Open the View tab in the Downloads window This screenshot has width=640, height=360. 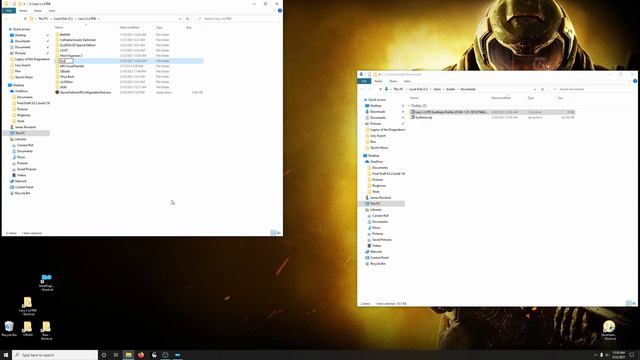407,81
